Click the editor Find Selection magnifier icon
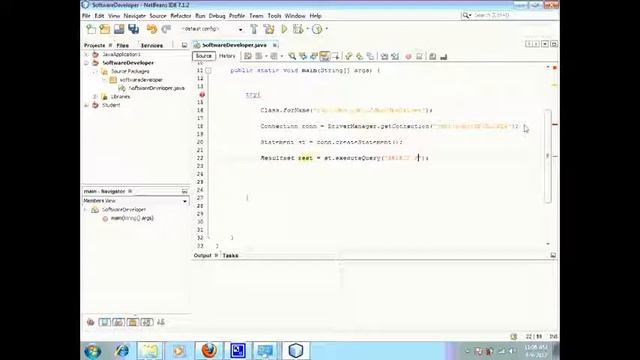 coord(292,56)
